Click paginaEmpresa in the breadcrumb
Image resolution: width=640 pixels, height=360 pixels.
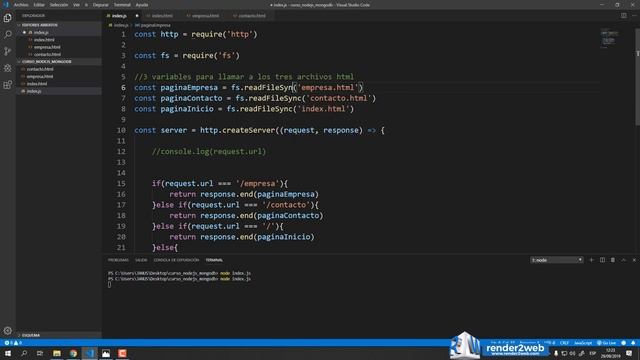pos(153,25)
